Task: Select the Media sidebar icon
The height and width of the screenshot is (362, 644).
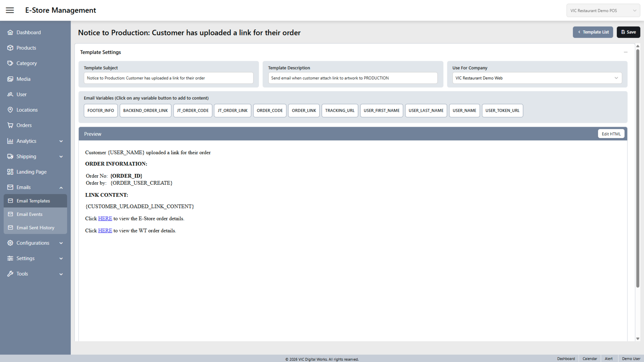Action: (x=10, y=79)
